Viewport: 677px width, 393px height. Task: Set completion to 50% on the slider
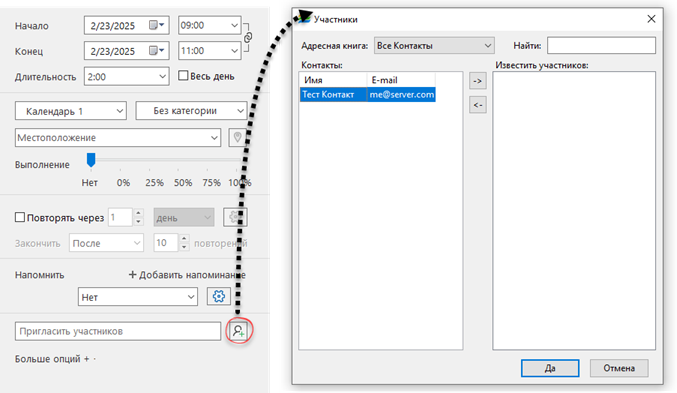(183, 182)
